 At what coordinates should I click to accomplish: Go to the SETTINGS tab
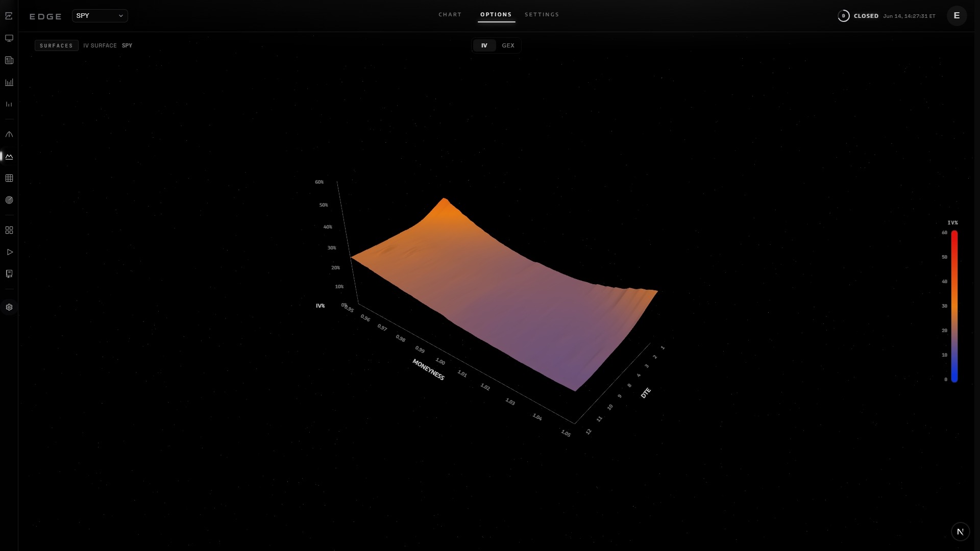coord(542,14)
